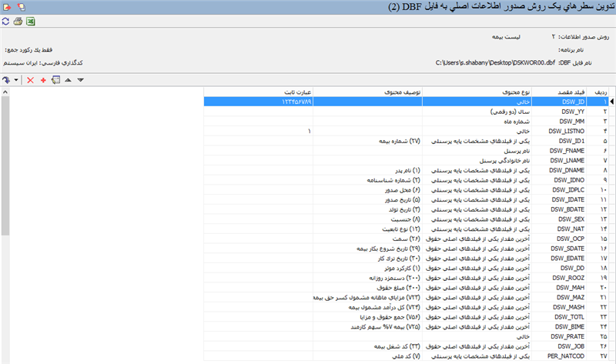Open the row edit form icon
Screen dimensions: 616x364
coord(55,80)
